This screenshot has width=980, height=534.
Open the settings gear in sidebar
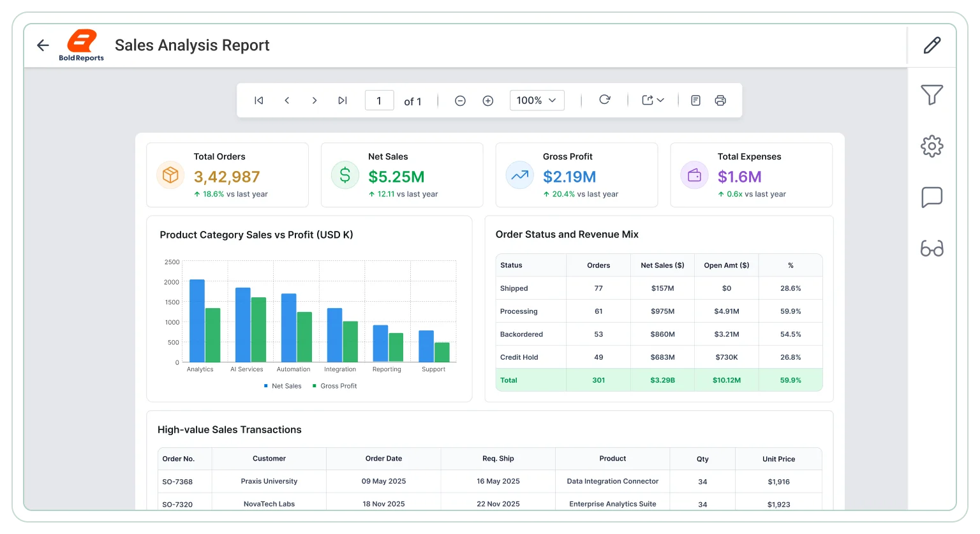coord(932,146)
